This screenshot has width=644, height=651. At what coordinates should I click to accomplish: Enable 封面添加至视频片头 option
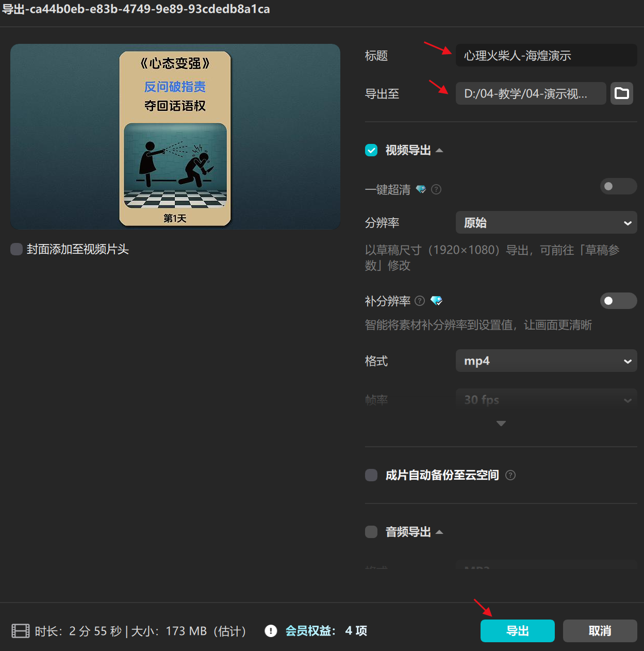click(16, 249)
